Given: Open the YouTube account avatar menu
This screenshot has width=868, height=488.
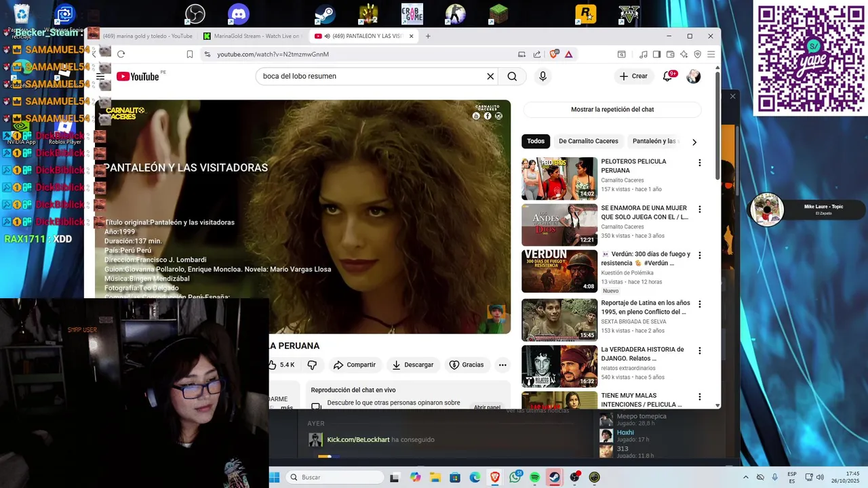Looking at the screenshot, I should (693, 77).
